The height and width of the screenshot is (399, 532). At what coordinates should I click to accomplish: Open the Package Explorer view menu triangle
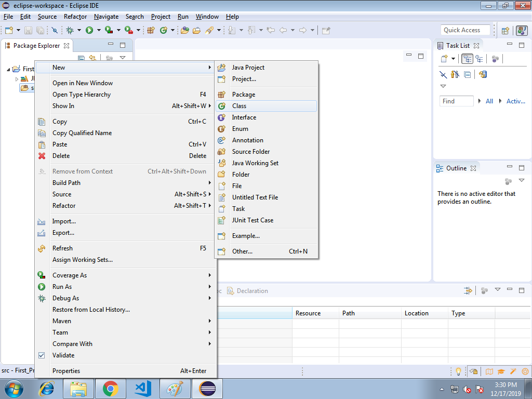[x=123, y=58]
